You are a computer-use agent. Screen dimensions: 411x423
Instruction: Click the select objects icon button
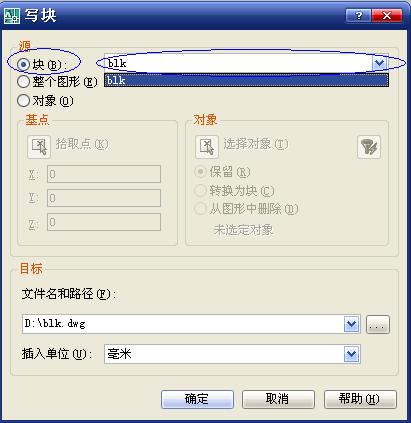point(207,146)
